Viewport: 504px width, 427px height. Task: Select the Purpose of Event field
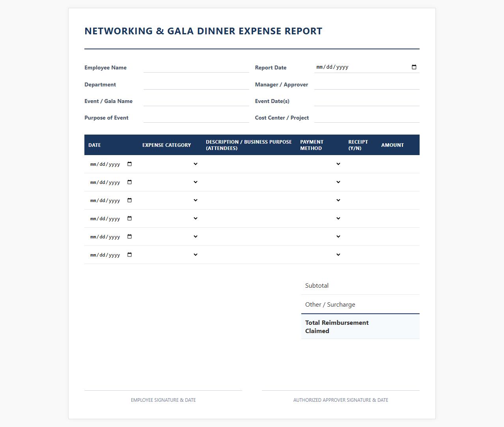[196, 118]
